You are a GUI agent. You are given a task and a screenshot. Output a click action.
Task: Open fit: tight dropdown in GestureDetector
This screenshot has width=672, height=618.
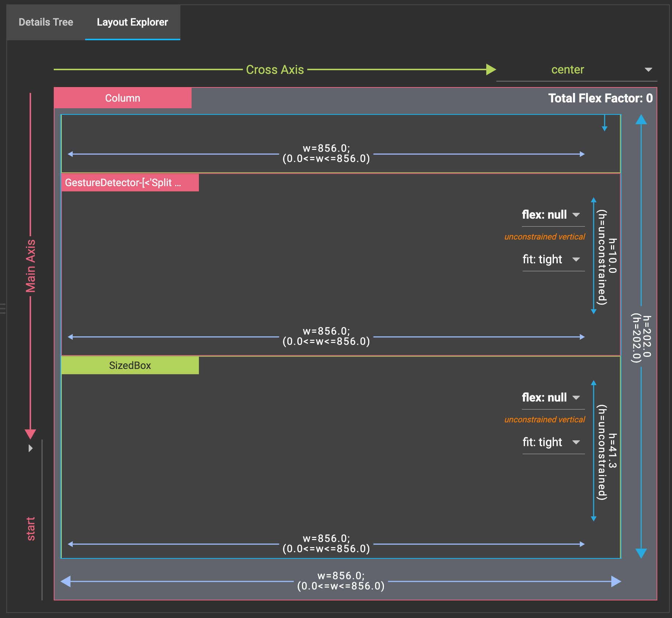553,259
